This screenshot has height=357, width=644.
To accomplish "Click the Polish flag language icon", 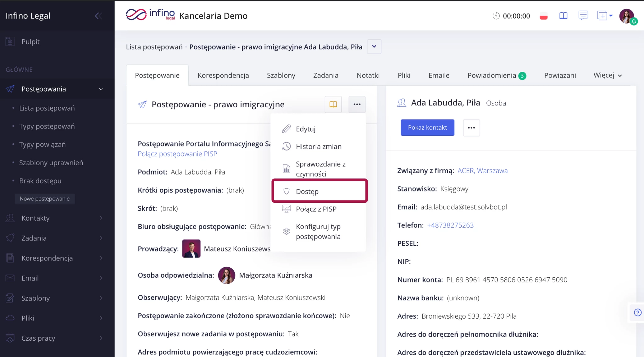I will pyautogui.click(x=543, y=16).
